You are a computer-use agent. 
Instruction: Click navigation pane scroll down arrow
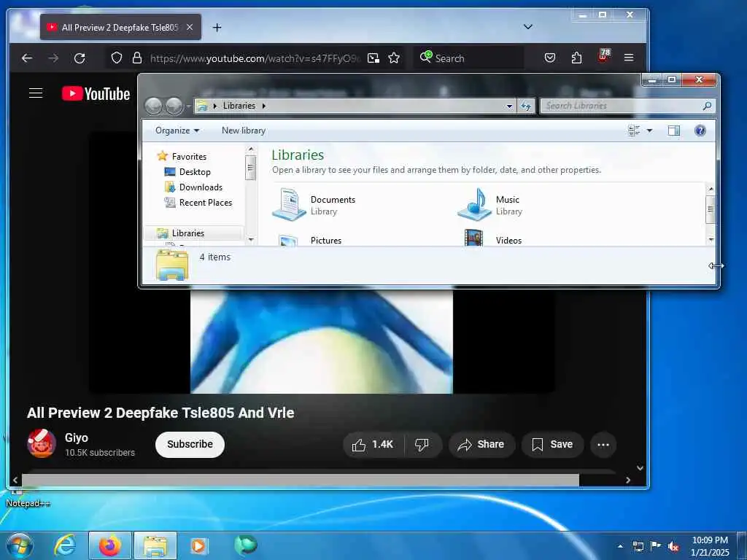click(x=251, y=239)
